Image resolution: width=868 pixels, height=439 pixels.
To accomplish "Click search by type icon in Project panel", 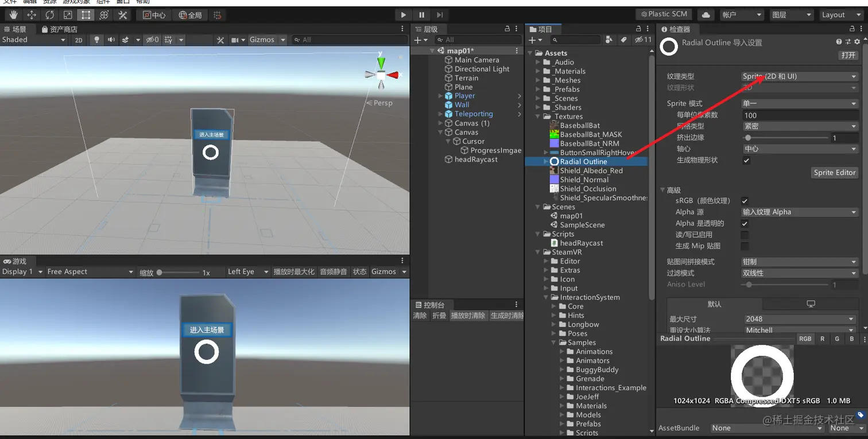I will [x=610, y=40].
